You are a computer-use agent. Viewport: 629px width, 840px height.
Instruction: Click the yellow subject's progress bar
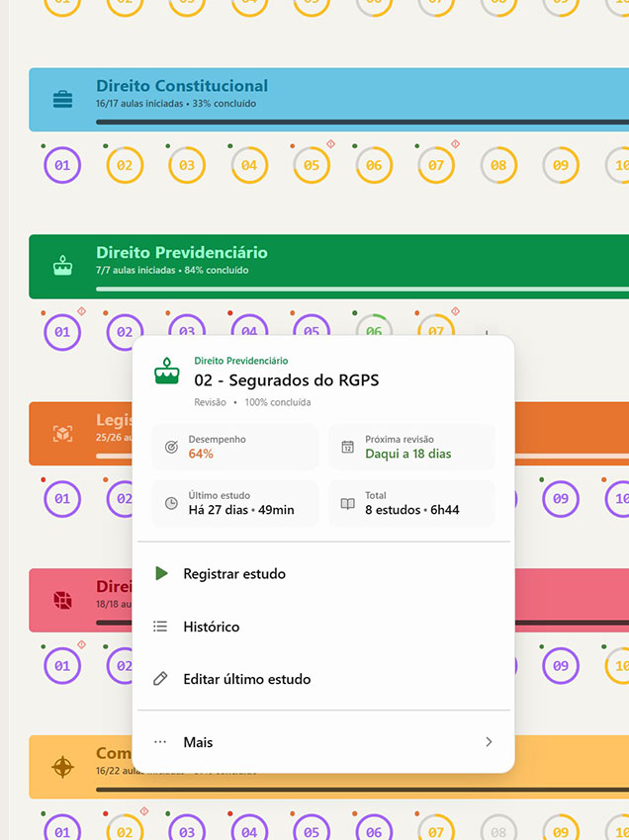point(363,790)
